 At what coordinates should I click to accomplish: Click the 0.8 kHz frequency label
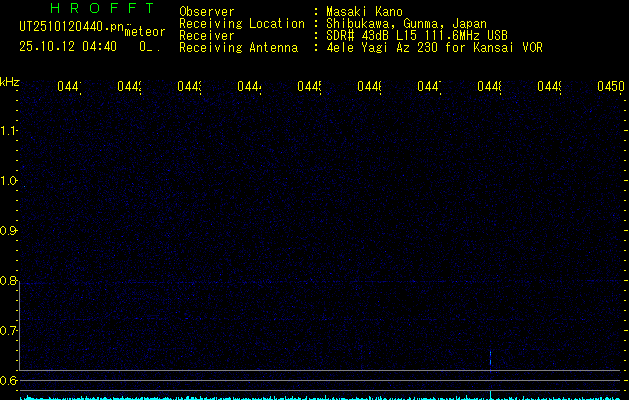coord(9,281)
